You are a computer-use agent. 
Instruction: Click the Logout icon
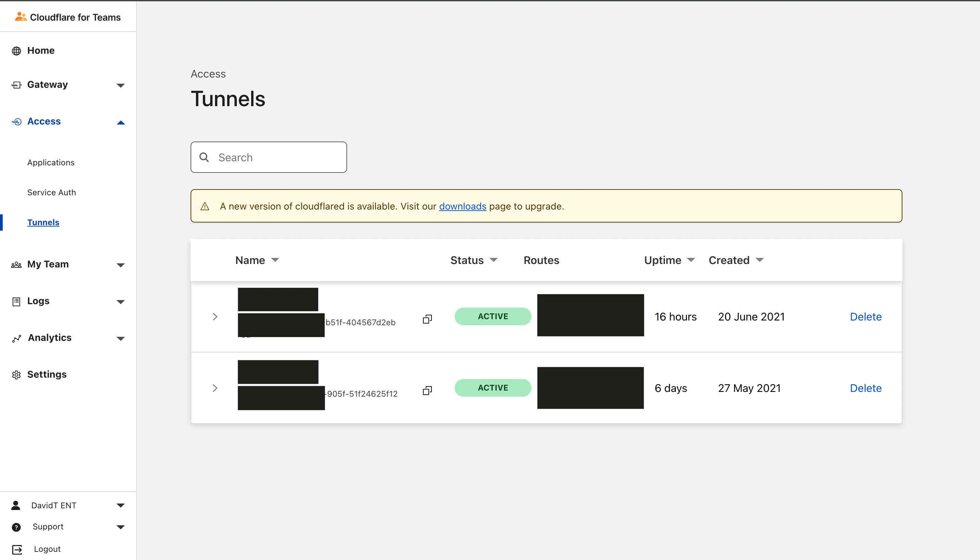16,549
